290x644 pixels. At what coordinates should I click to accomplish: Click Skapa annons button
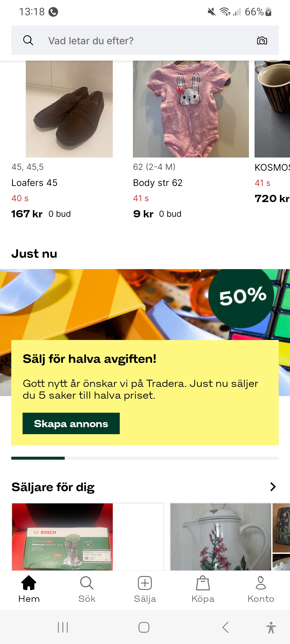tap(71, 423)
